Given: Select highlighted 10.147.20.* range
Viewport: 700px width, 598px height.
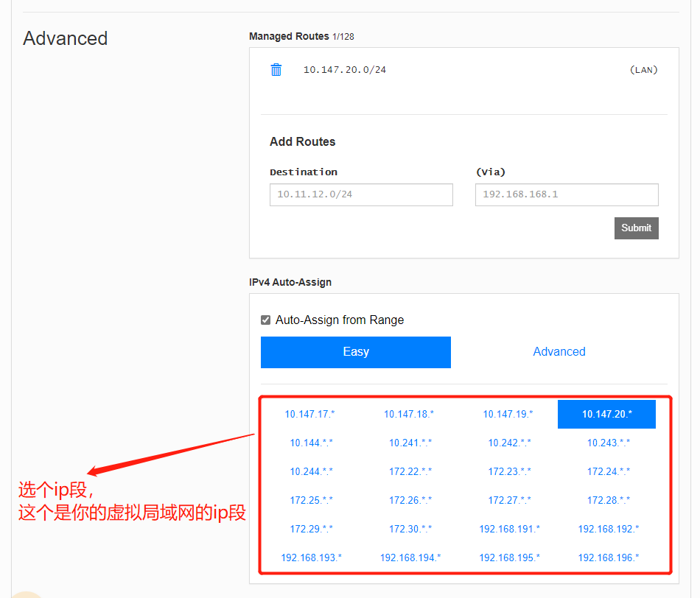Looking at the screenshot, I should point(606,414).
